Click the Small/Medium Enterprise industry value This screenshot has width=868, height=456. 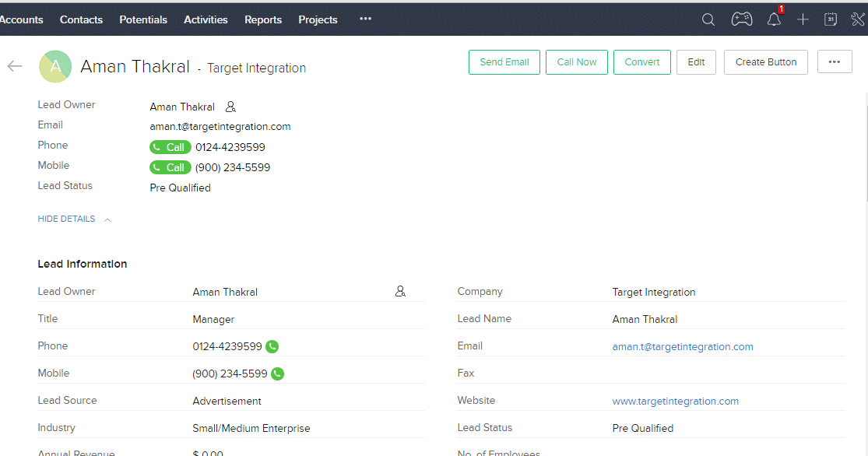click(251, 428)
